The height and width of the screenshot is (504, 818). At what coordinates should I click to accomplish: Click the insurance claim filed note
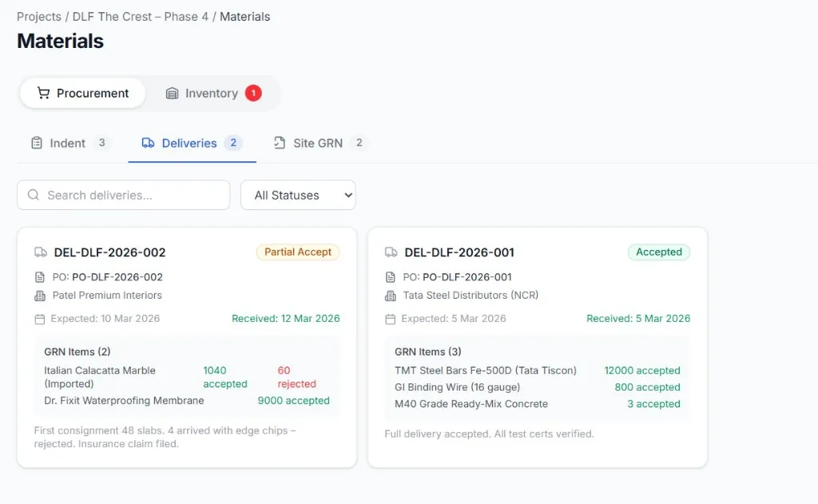coord(165,437)
